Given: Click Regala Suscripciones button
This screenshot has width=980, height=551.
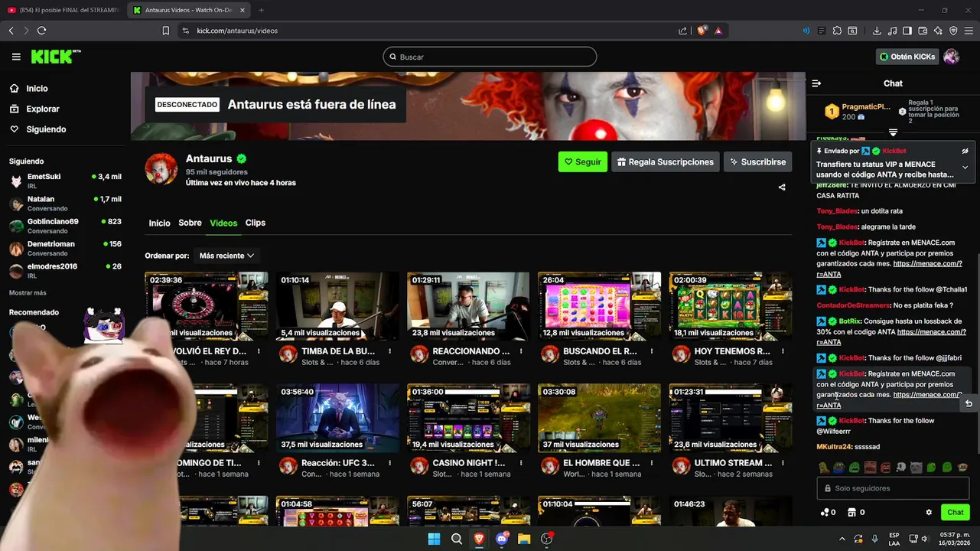Looking at the screenshot, I should (x=666, y=161).
